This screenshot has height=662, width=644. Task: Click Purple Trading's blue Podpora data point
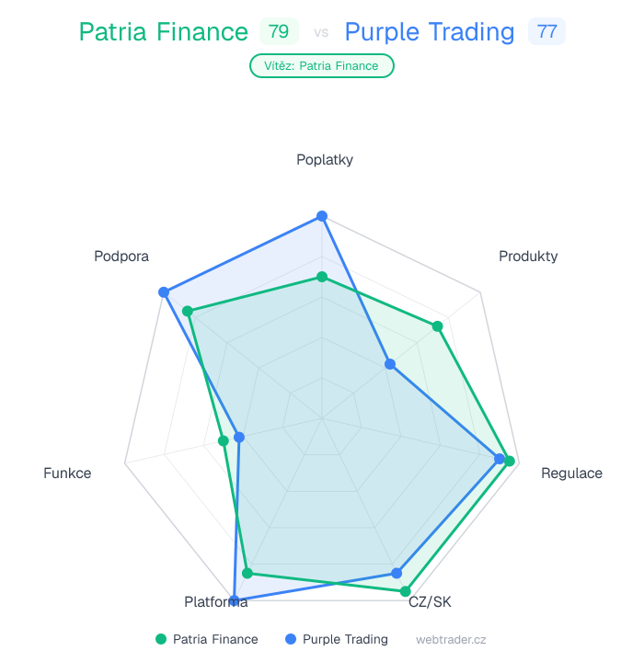(x=164, y=292)
